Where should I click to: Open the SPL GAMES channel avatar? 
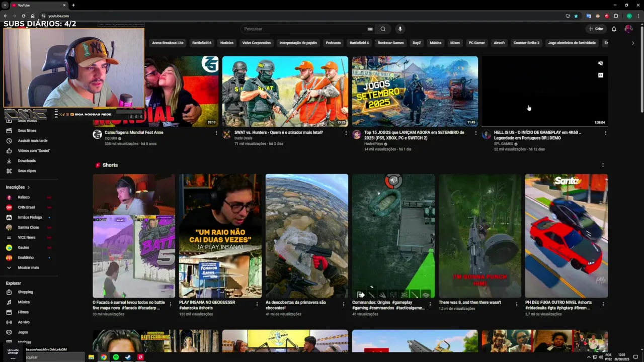tap(487, 134)
